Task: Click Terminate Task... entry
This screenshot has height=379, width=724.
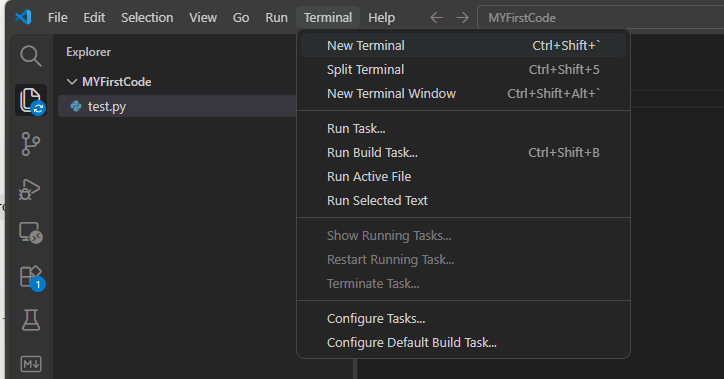Action: pyautogui.click(x=464, y=283)
